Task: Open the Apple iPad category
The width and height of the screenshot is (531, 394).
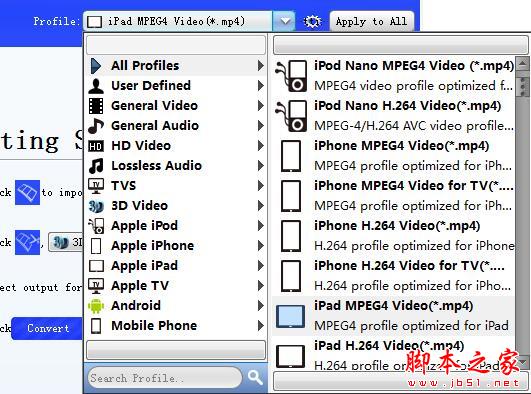Action: click(x=176, y=266)
